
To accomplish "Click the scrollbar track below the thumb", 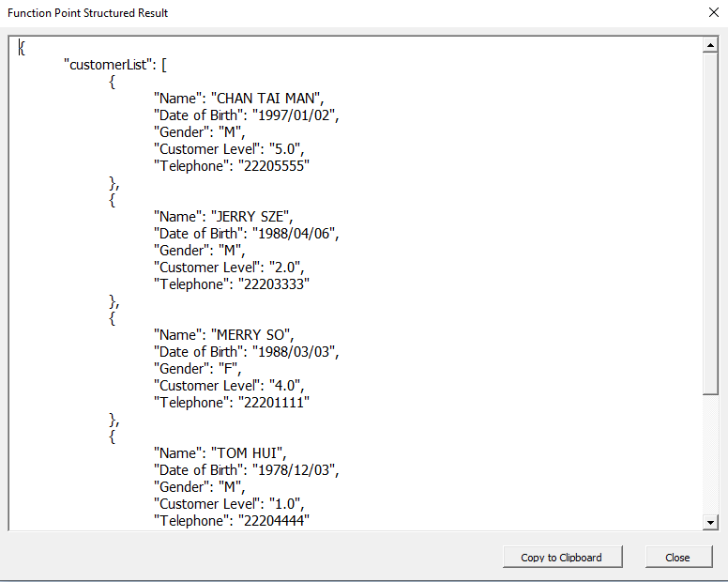I will [x=710, y=454].
